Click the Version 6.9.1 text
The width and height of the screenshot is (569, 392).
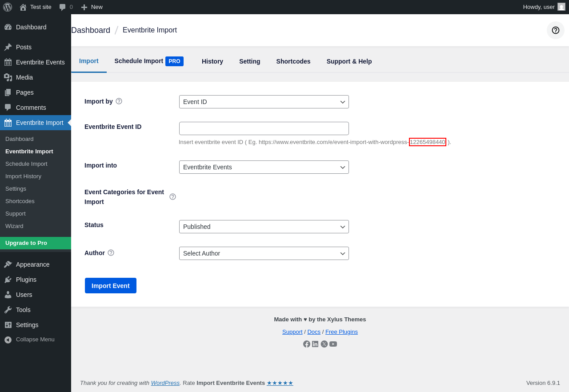coord(543,383)
